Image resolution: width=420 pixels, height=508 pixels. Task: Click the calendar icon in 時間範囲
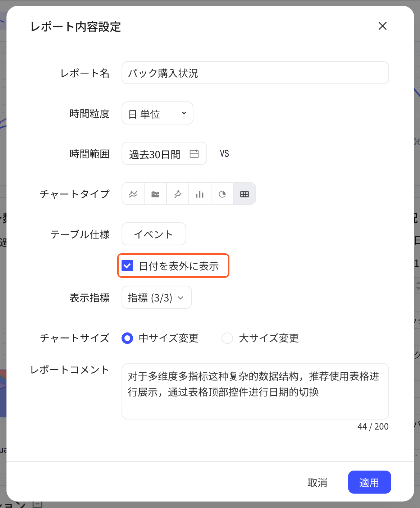click(x=194, y=154)
